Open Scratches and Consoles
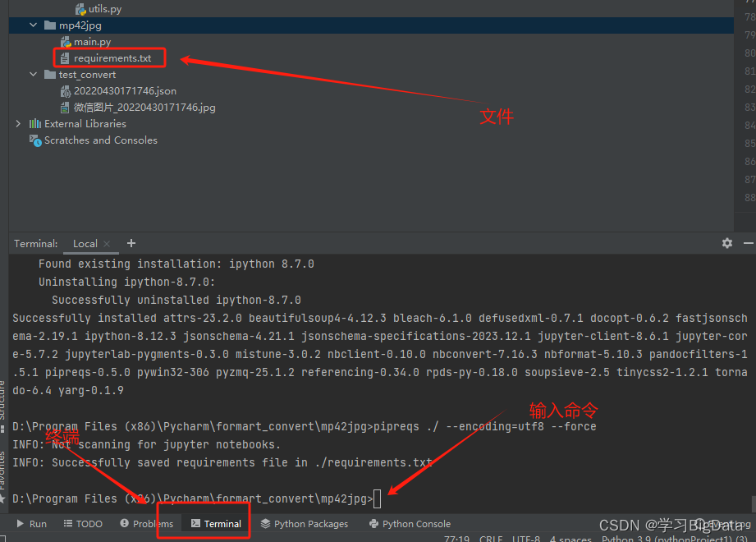Viewport: 756px width, 542px height. click(x=101, y=140)
